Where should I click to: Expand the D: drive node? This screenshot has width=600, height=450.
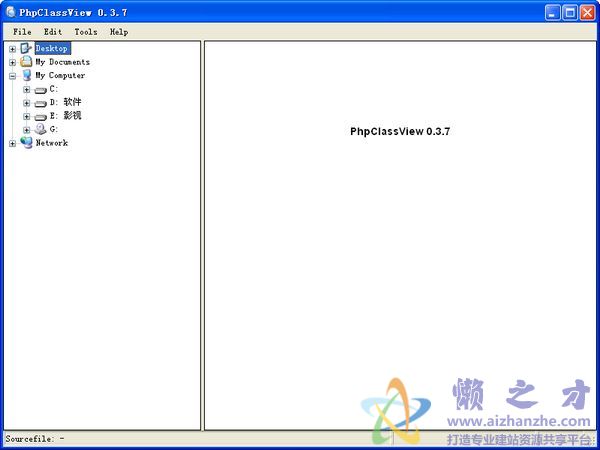point(26,103)
